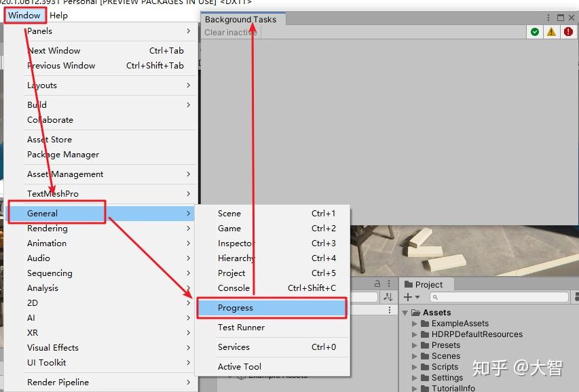Toggle the yellow warning filter icon
This screenshot has width=579, height=392.
click(551, 32)
